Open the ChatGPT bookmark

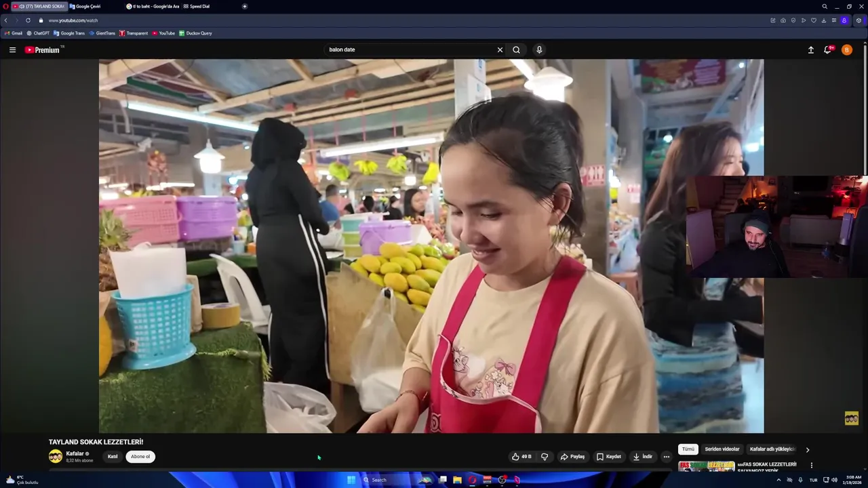38,33
